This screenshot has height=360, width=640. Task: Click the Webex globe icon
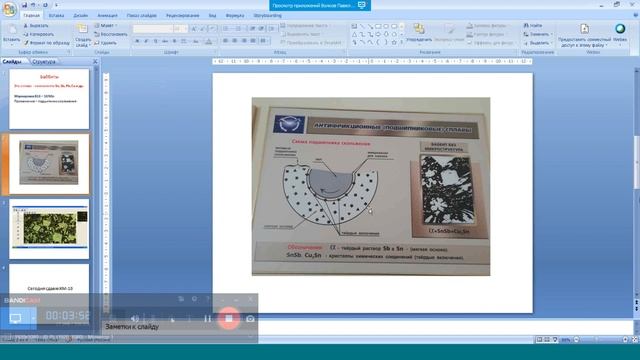[620, 29]
